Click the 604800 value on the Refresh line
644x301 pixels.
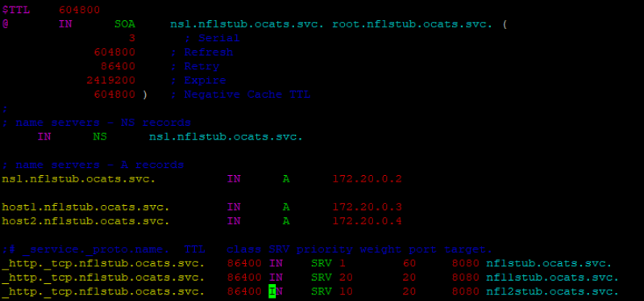tap(114, 52)
